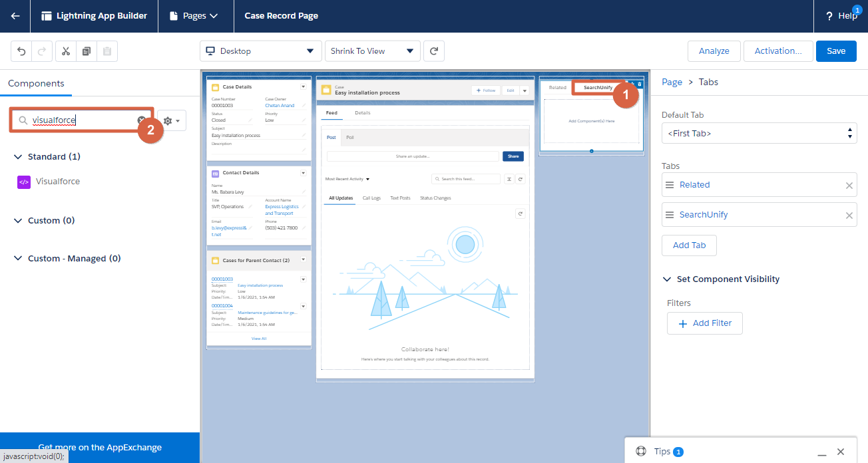This screenshot has width=868, height=463.
Task: Open the components gear settings menu
Action: [x=172, y=120]
